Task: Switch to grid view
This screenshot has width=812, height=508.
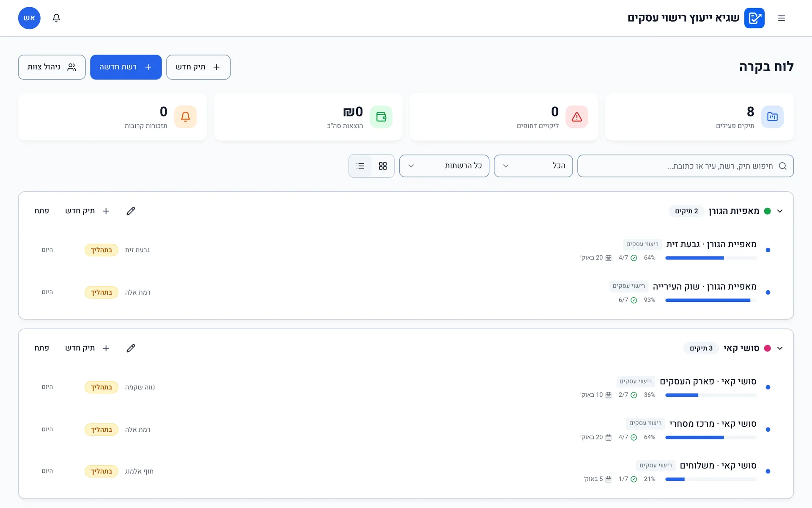Action: (383, 166)
